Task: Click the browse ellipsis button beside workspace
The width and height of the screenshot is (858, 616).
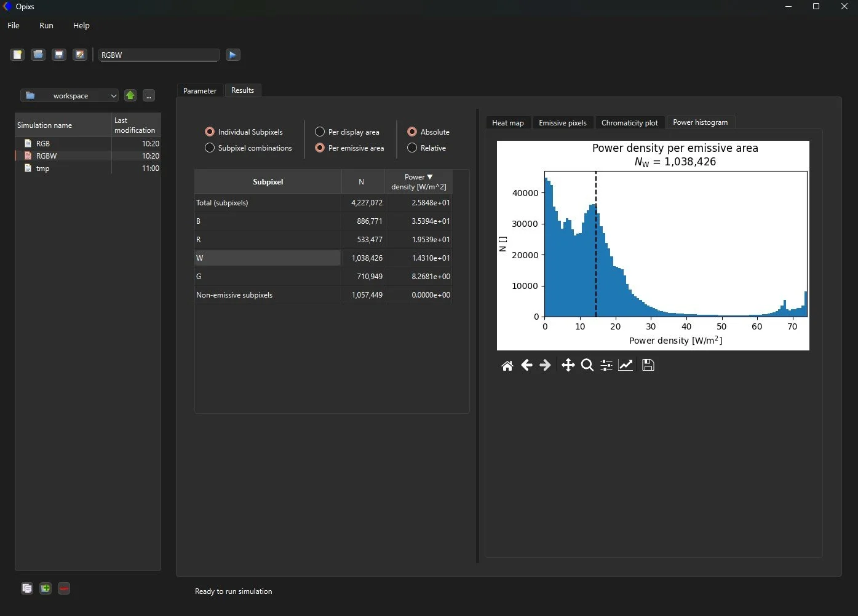Action: [x=148, y=95]
